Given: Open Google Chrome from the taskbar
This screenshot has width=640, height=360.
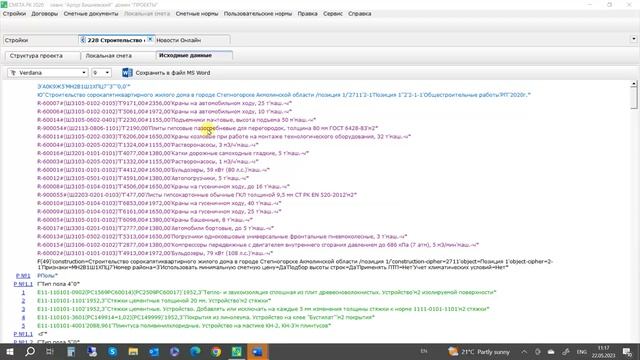Looking at the screenshot, I should point(216,351).
